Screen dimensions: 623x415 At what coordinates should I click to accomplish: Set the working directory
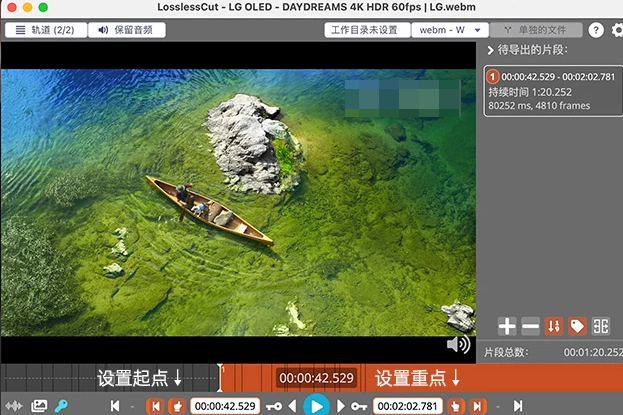367,30
